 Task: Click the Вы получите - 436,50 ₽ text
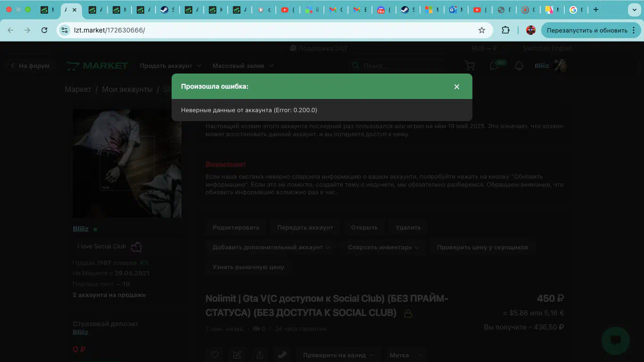[x=524, y=327]
